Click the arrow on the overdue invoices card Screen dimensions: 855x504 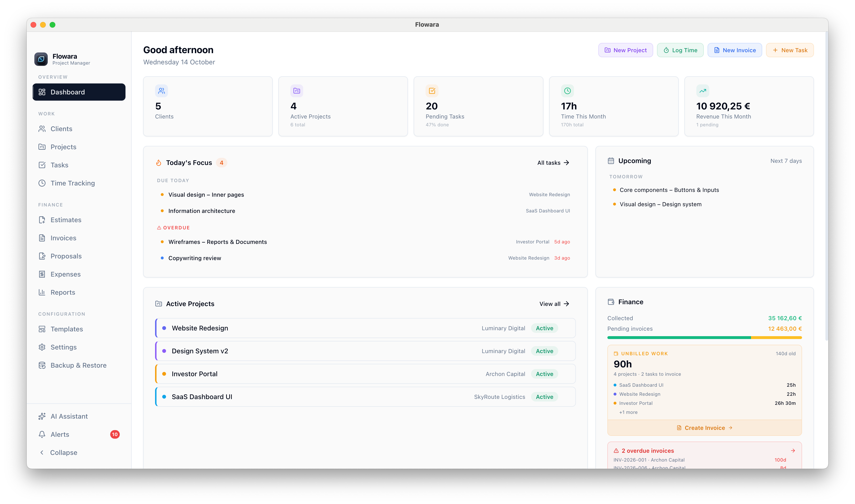coord(793,451)
